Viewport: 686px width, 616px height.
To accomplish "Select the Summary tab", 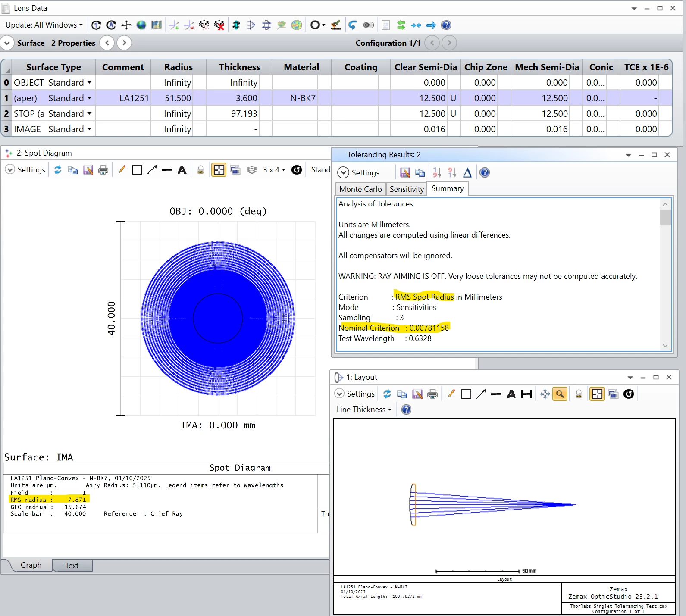I will [448, 188].
